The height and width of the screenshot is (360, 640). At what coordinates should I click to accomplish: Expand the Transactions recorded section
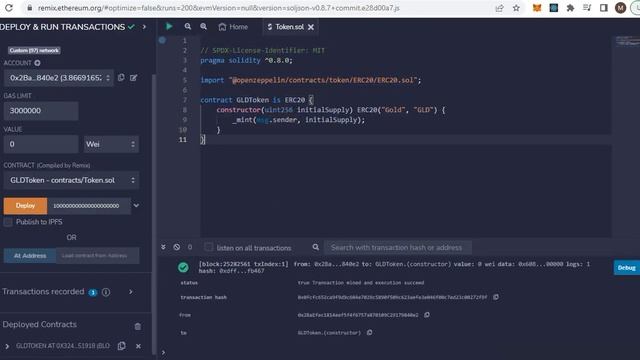pyautogui.click(x=131, y=292)
